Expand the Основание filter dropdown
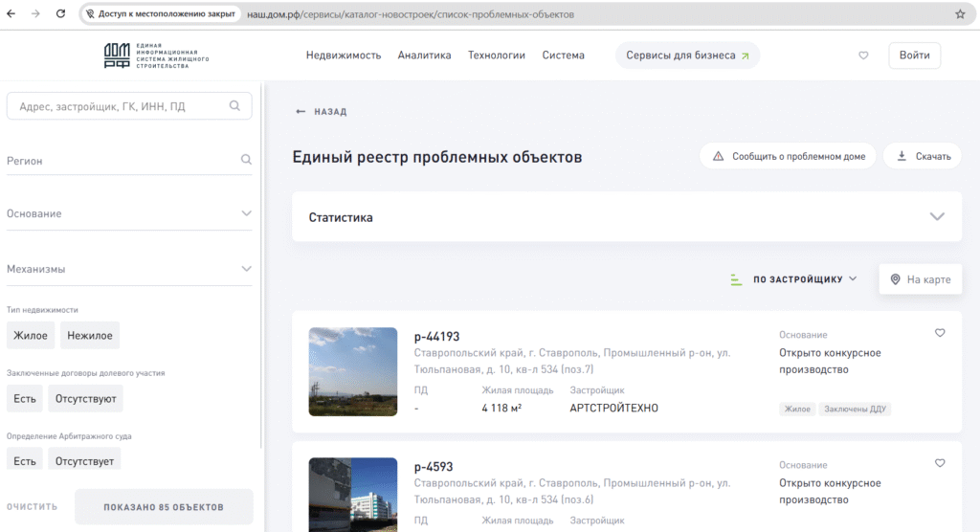The height and width of the screenshot is (532, 980). click(x=246, y=213)
